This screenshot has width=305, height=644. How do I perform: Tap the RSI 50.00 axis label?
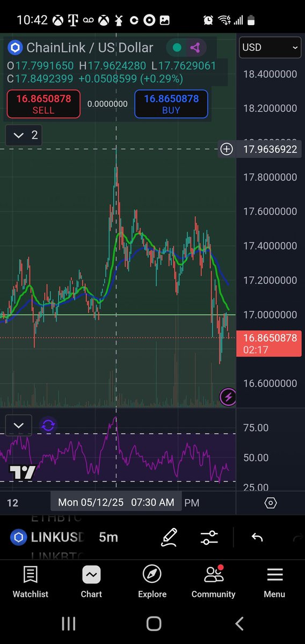(x=256, y=458)
